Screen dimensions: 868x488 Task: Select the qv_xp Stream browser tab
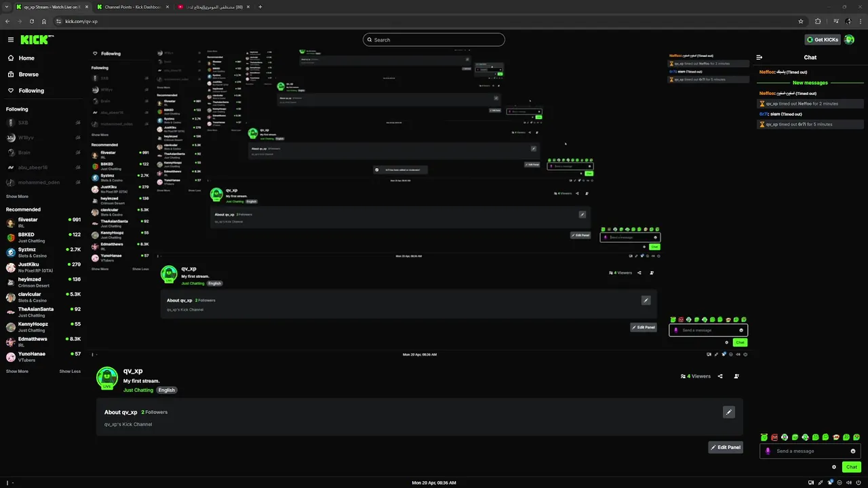pyautogui.click(x=52, y=7)
